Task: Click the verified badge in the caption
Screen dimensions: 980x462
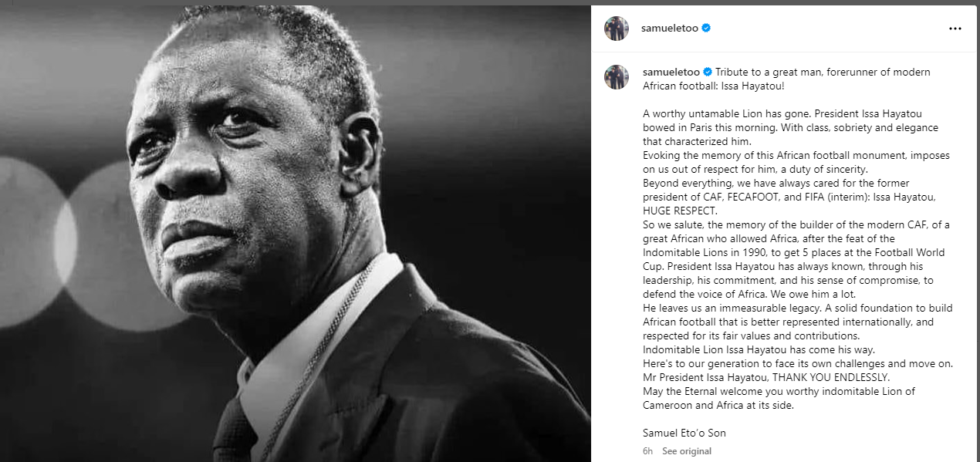Action: pos(706,72)
